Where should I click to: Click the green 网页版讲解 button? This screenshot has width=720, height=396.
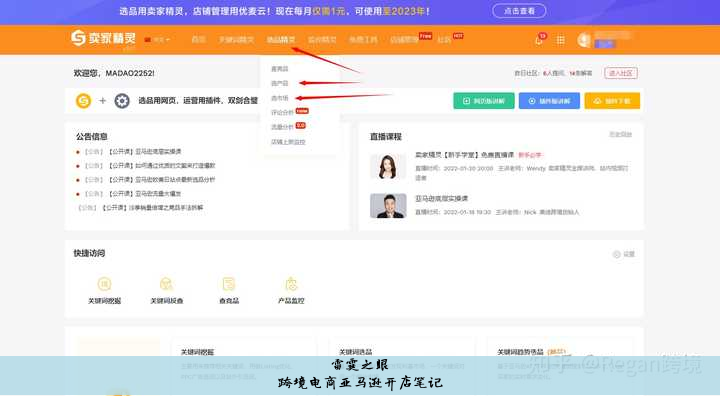coord(484,101)
